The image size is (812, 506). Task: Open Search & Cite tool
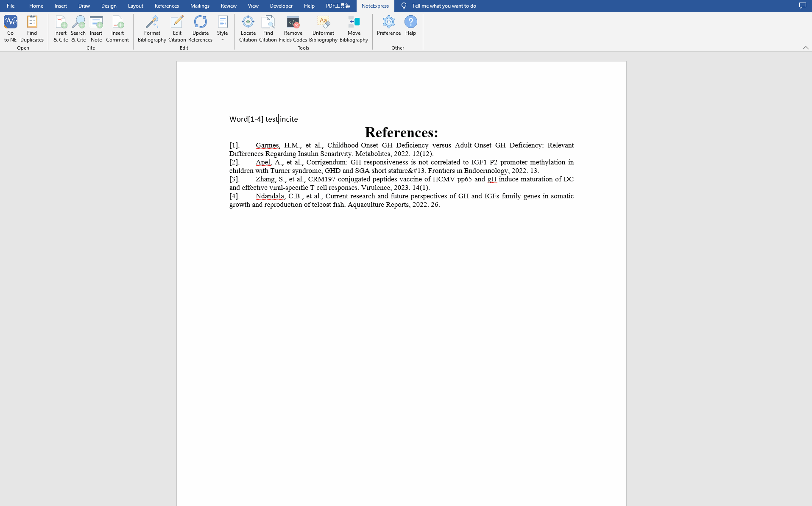78,28
